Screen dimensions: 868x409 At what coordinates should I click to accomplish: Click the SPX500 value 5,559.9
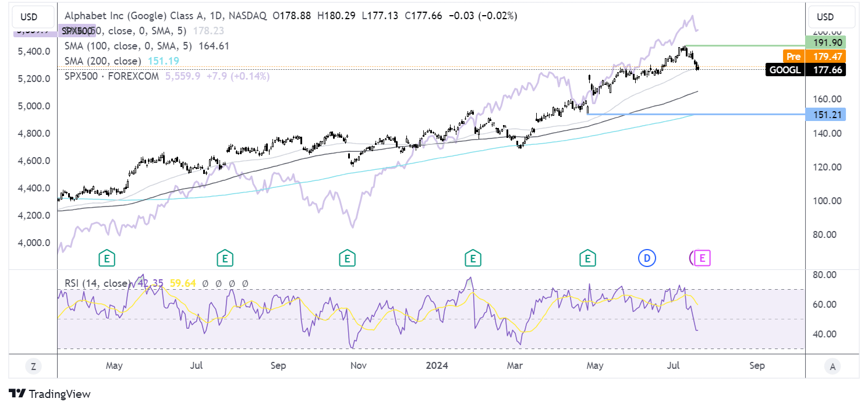183,76
